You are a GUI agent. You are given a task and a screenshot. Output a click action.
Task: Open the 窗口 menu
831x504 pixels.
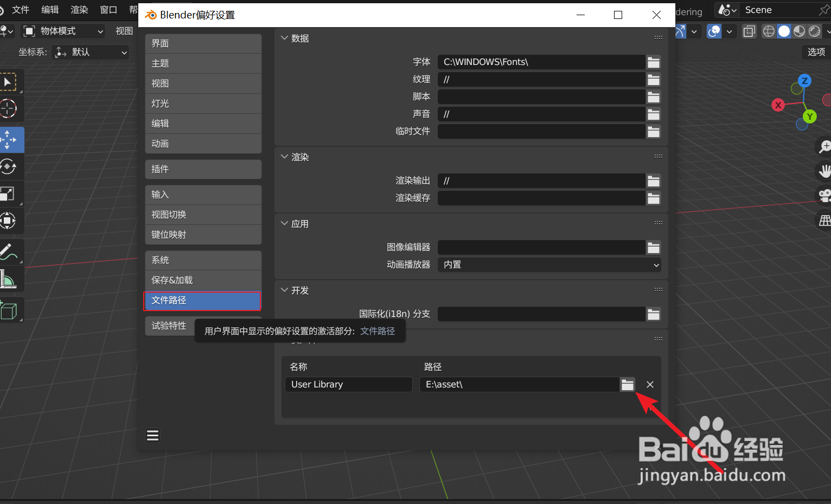108,10
